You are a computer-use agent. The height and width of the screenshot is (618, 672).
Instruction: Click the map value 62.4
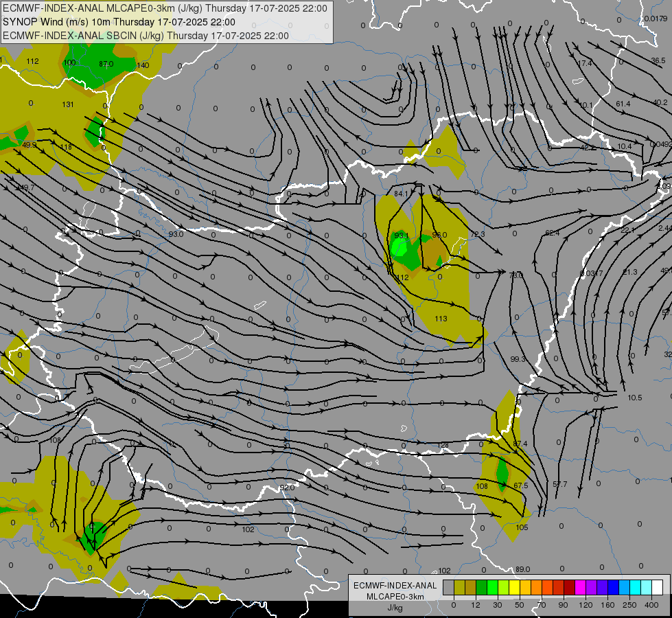(x=553, y=233)
